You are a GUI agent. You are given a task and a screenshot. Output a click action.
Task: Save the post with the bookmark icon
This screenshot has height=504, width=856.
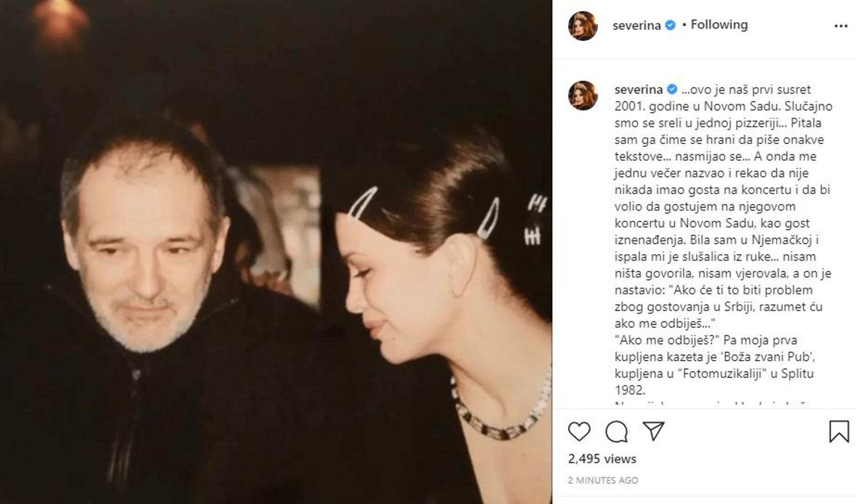click(839, 431)
